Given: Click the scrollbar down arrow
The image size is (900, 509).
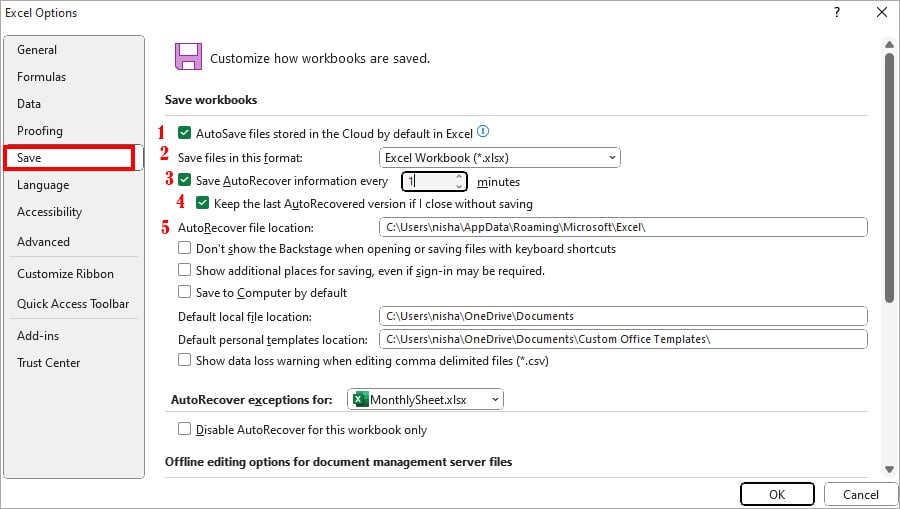Looking at the screenshot, I should click(x=889, y=469).
